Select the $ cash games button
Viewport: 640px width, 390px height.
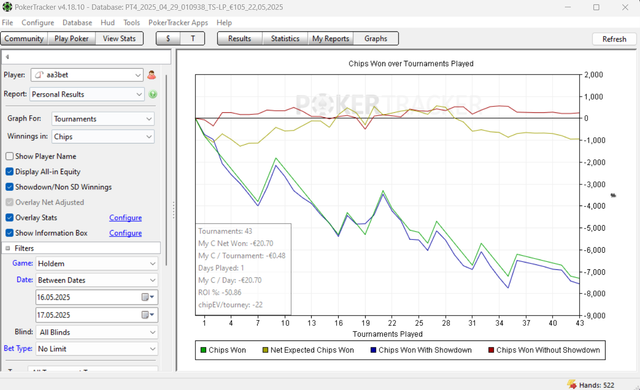tap(168, 38)
